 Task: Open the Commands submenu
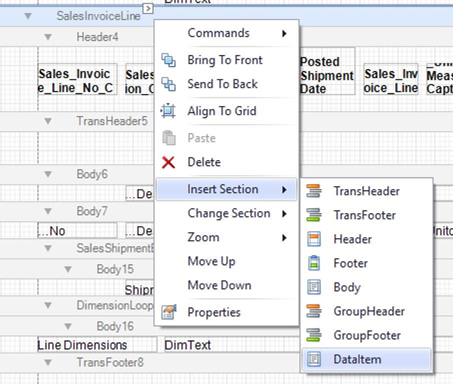click(227, 33)
